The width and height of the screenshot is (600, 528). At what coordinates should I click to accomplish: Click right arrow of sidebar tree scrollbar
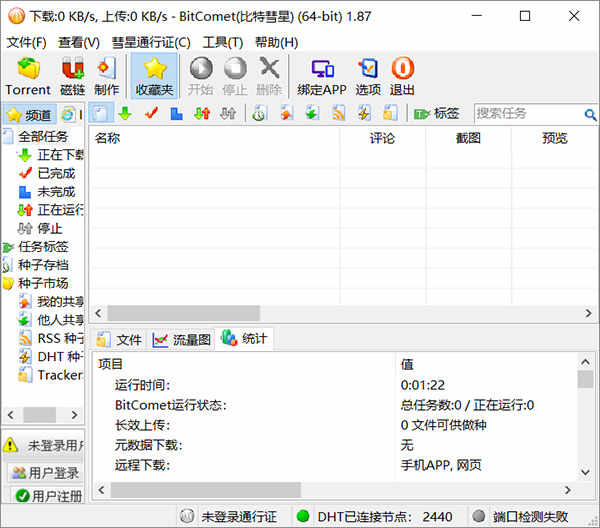pos(75,415)
